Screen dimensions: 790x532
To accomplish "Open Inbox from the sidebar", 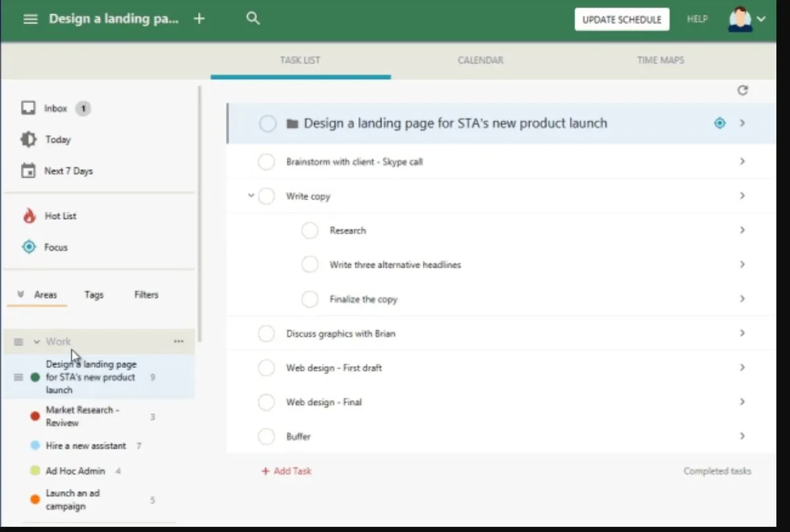I will tap(55, 108).
